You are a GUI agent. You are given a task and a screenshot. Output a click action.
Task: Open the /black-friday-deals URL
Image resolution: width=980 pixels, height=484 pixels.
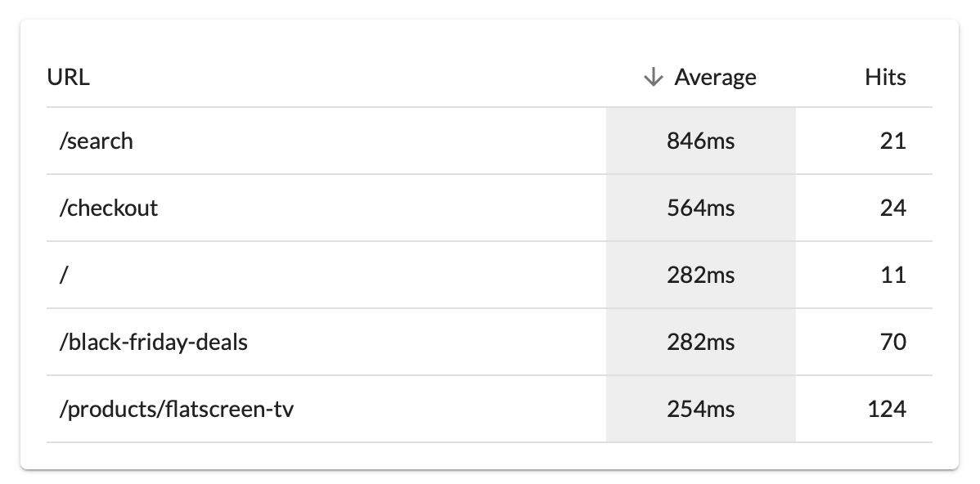tap(154, 342)
